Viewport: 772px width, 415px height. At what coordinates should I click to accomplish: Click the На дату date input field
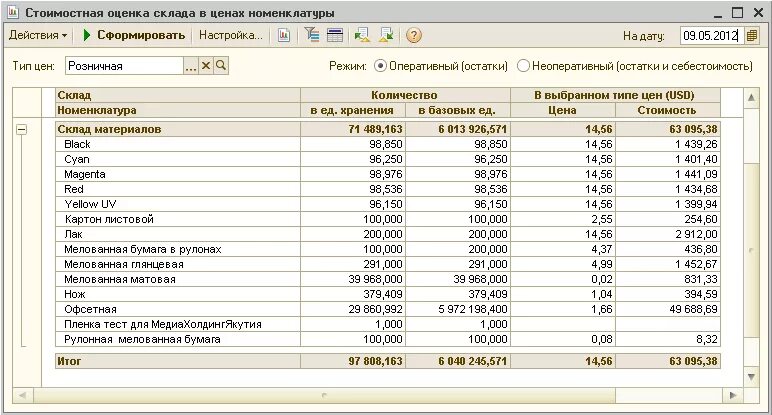pos(712,35)
